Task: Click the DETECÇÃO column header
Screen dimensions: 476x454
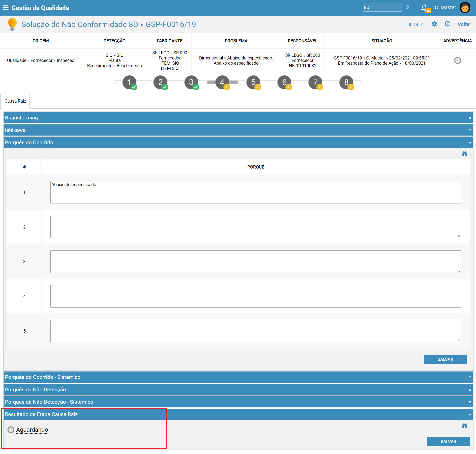Action: (x=114, y=41)
